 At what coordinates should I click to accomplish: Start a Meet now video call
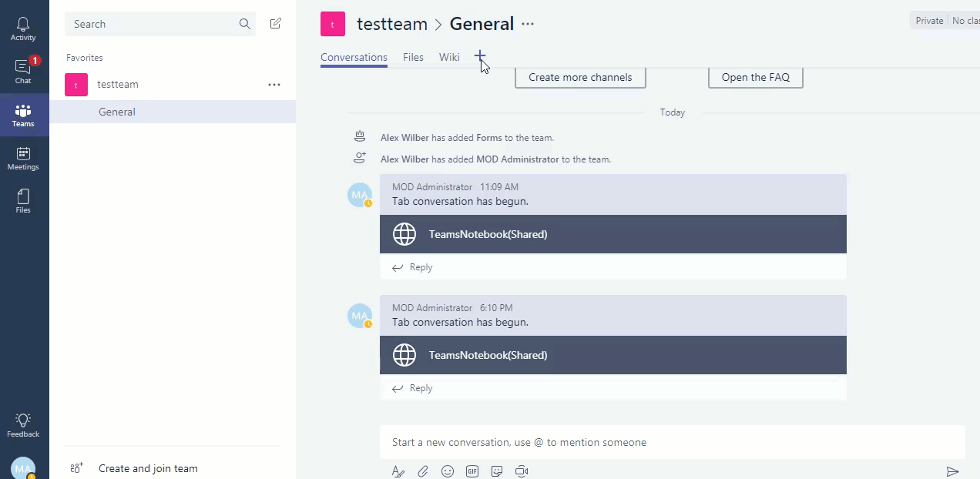522,471
